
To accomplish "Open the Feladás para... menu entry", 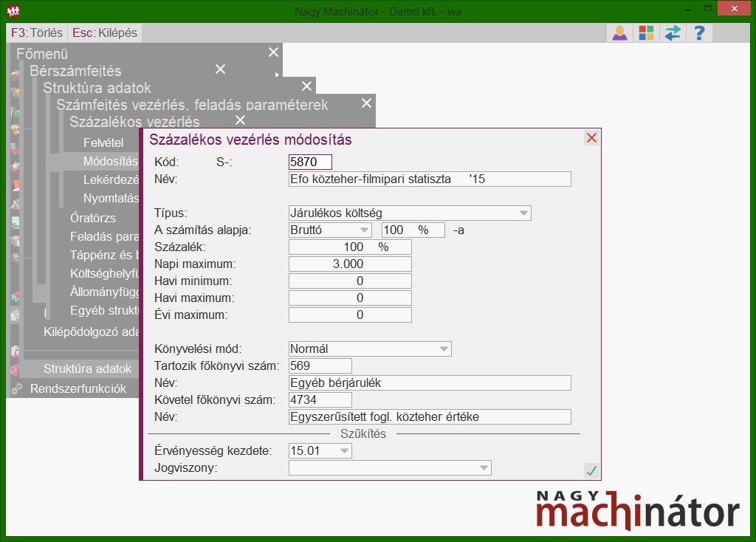I will (x=104, y=237).
